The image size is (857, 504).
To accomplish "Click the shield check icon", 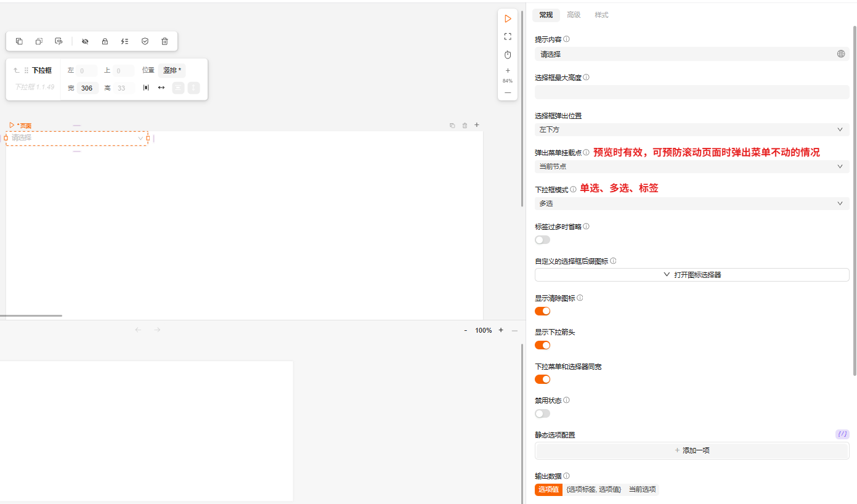I will pyautogui.click(x=145, y=41).
